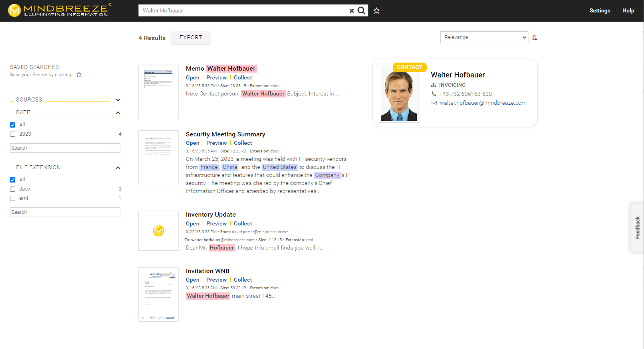Screen dimensions: 644x349
Task: Click the France entity highlight
Action: point(209,167)
